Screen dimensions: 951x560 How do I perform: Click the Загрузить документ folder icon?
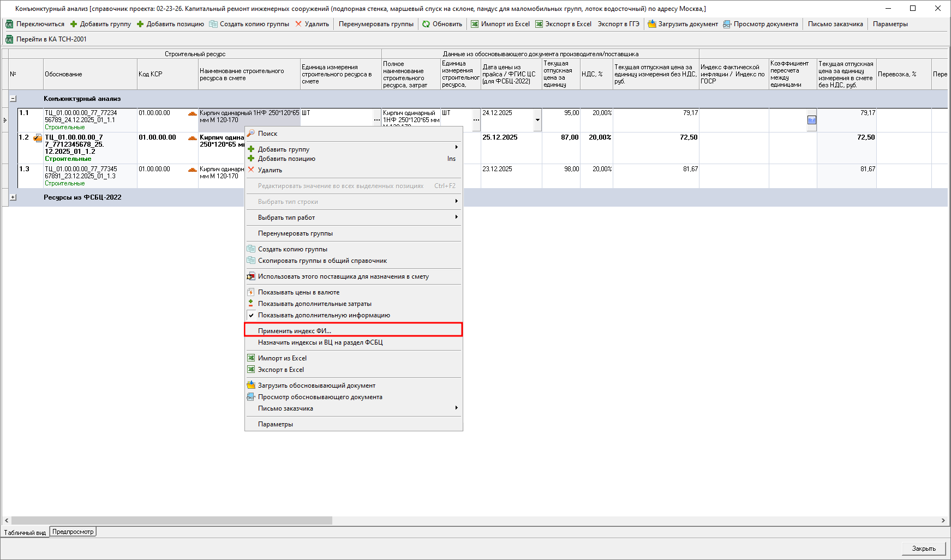[x=651, y=24]
